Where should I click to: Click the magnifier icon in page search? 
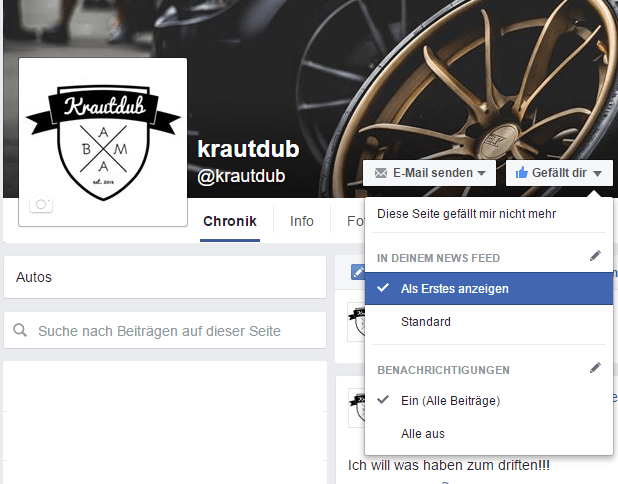click(20, 330)
